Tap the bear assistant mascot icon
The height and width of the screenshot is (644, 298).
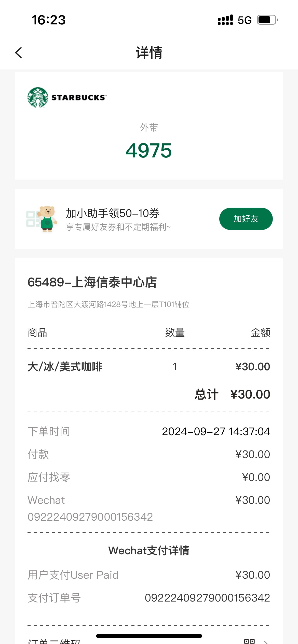48,219
